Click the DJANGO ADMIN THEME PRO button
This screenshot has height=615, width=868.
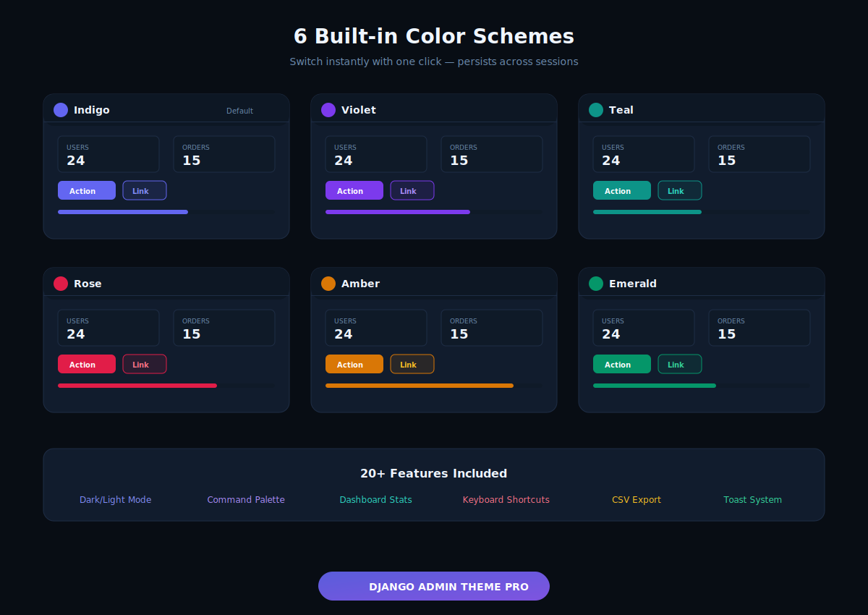(434, 586)
